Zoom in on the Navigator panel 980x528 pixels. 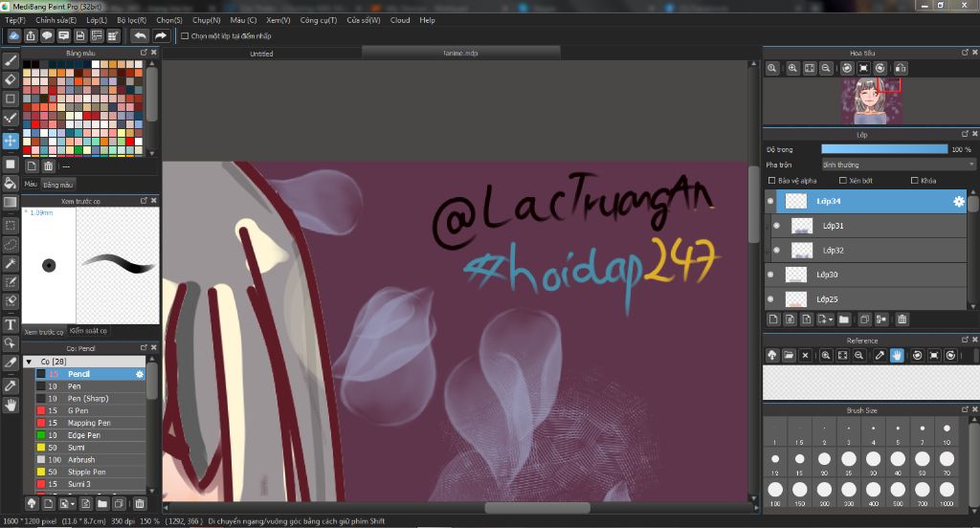(792, 68)
